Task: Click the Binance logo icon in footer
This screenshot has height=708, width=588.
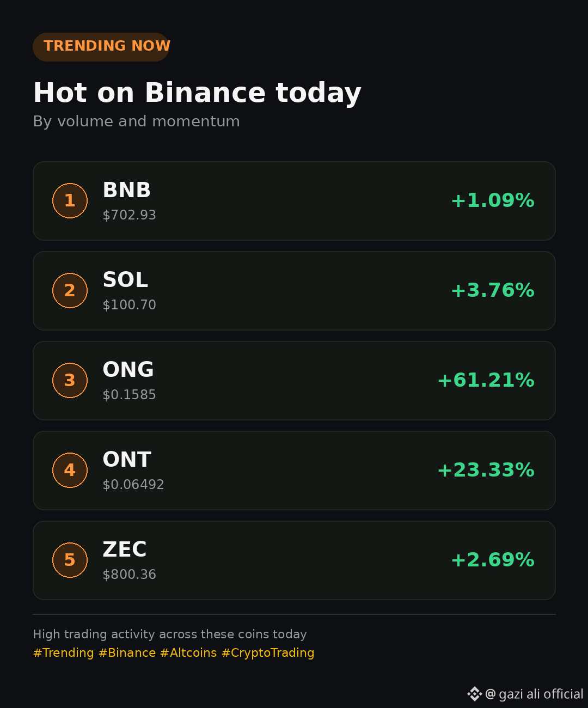Action: tap(474, 694)
